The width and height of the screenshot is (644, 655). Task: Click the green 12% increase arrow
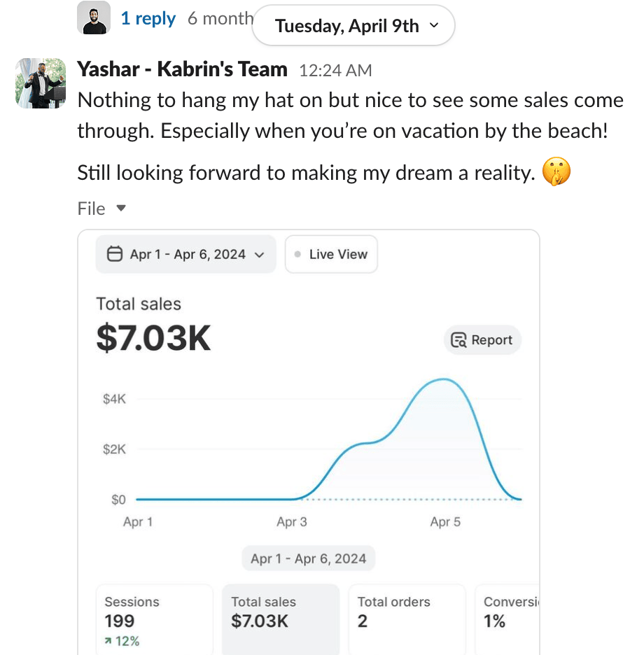108,642
